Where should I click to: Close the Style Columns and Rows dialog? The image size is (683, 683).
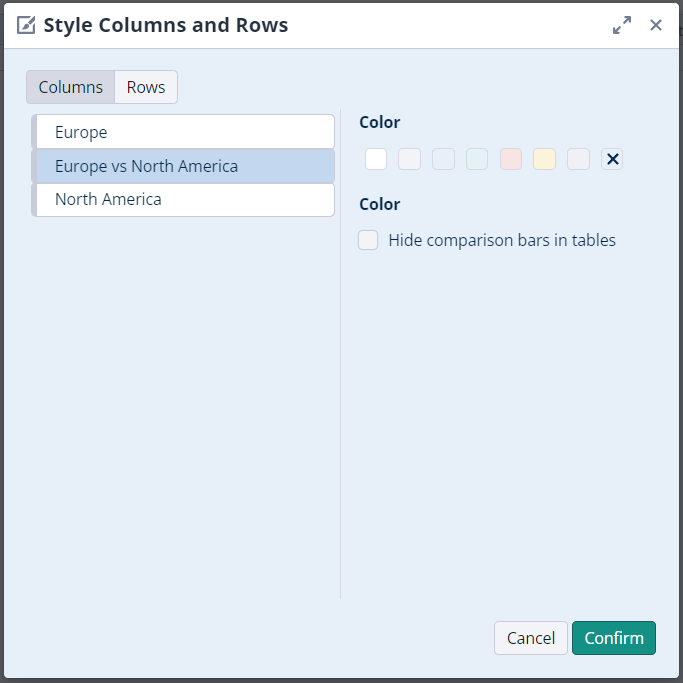(656, 25)
